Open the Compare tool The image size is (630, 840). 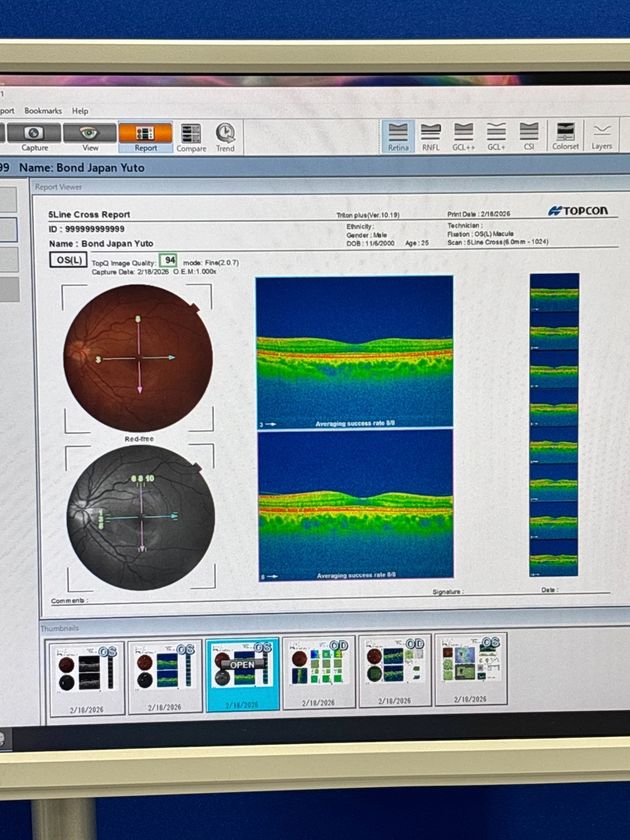[191, 138]
